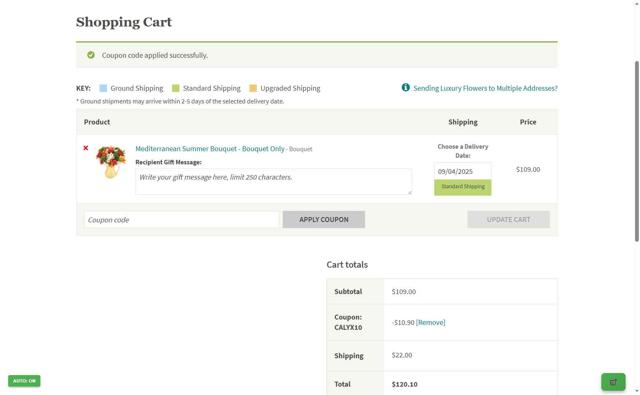Click the orange Upgraded Shipping key swatch
Viewport: 640px width, 395px height.
(x=253, y=88)
